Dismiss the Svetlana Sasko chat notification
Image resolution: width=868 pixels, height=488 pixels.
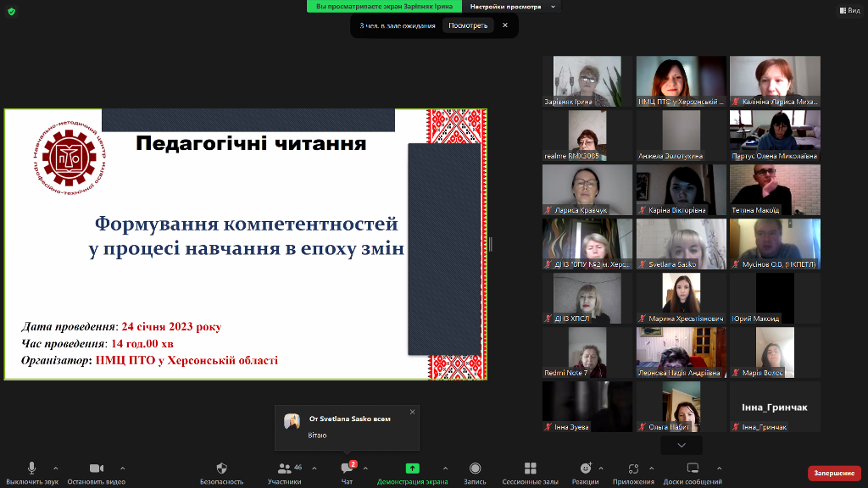pos(413,412)
